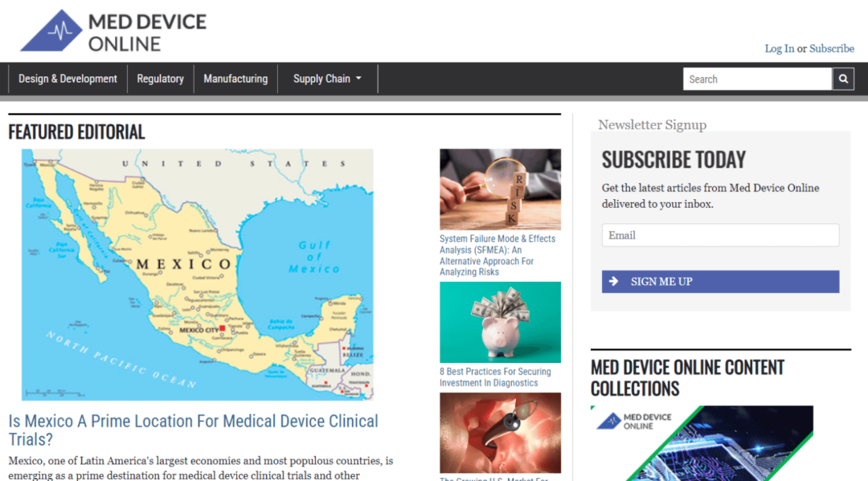
Task: Open the Design & Development menu
Action: tap(68, 79)
